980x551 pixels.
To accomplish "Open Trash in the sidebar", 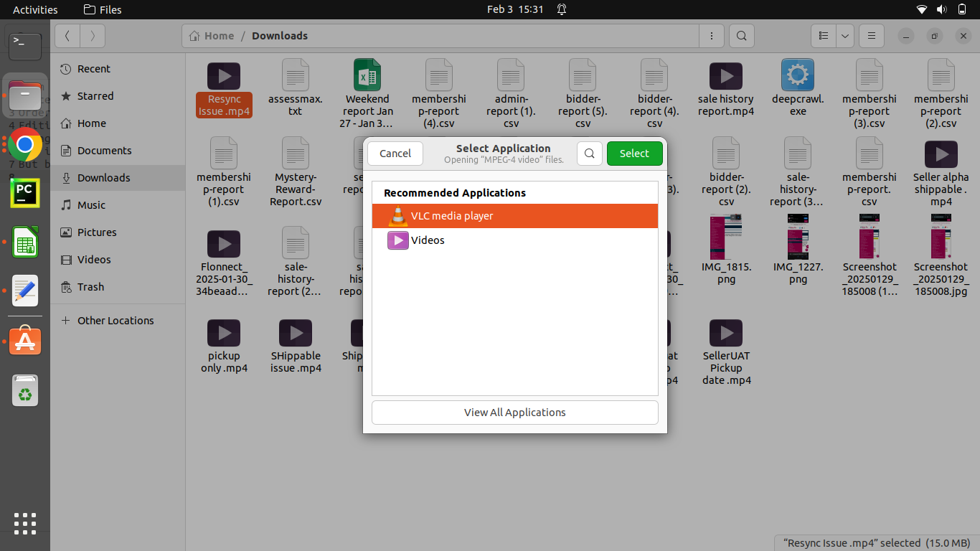I will [x=90, y=287].
